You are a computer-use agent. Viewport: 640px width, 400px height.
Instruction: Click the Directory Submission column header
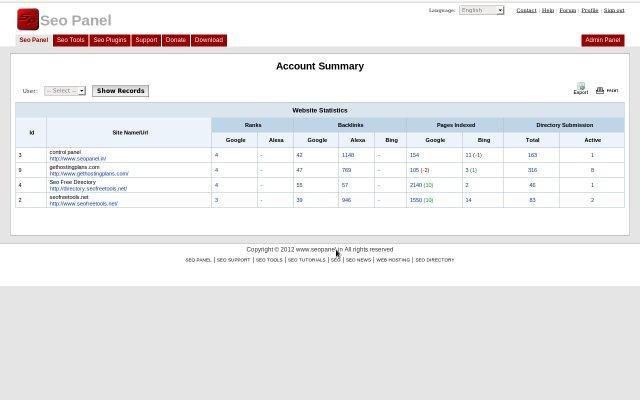[x=564, y=125]
